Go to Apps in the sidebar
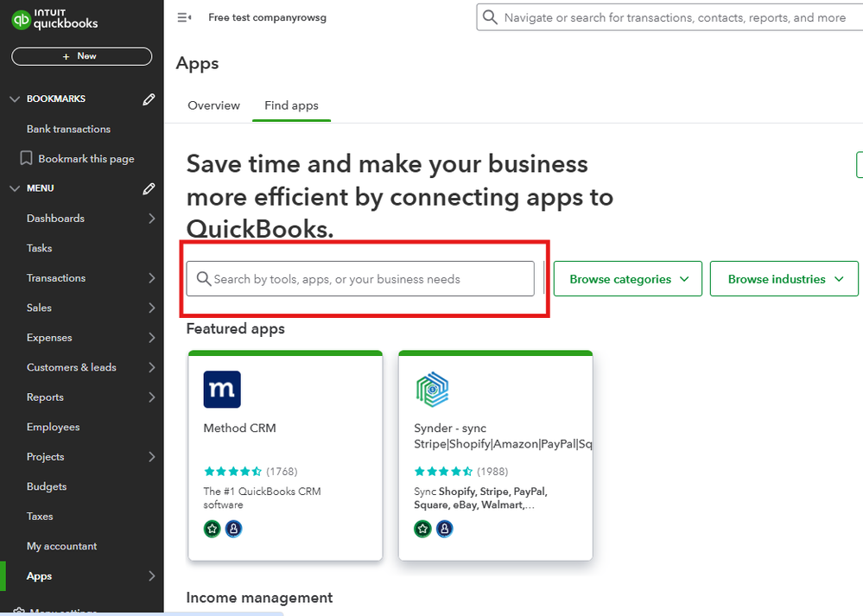863x616 pixels. click(x=40, y=575)
